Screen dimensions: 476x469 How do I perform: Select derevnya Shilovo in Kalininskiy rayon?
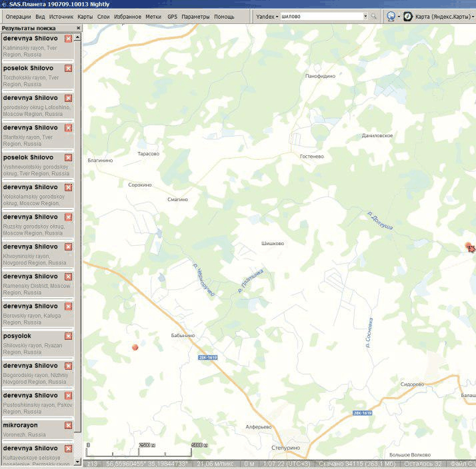tap(31, 38)
